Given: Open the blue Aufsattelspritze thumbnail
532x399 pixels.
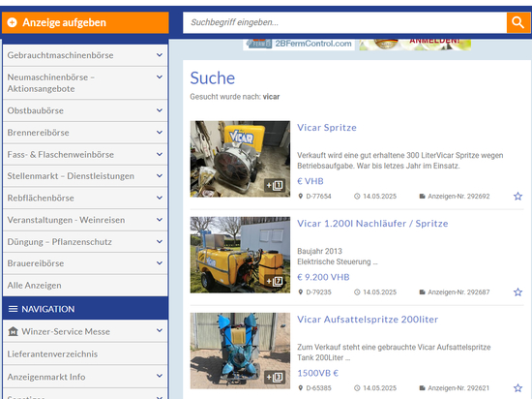Looking at the screenshot, I should [240, 351].
